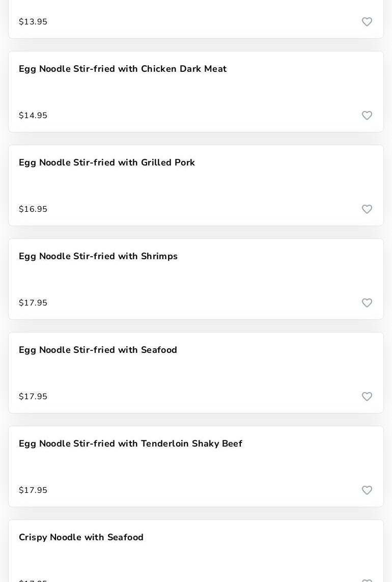Click the $17.95 price under Shrimps noodle
The image size is (392, 582).
point(33,303)
